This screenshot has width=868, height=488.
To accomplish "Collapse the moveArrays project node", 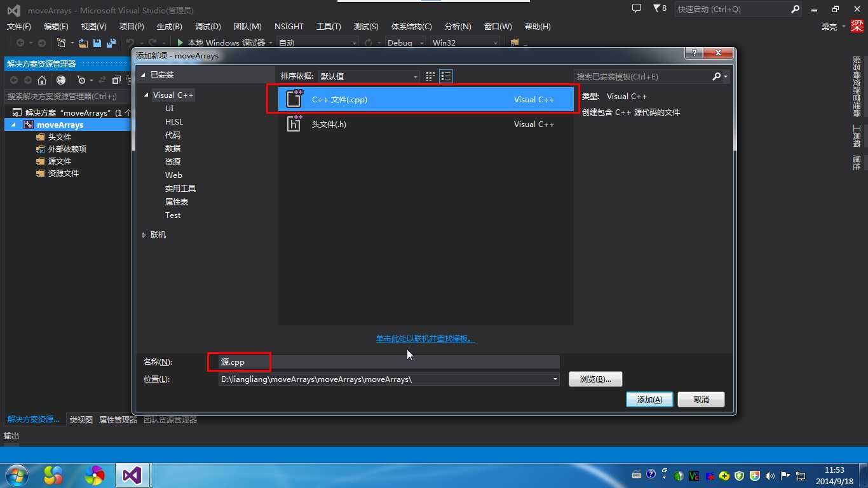I will [14, 125].
